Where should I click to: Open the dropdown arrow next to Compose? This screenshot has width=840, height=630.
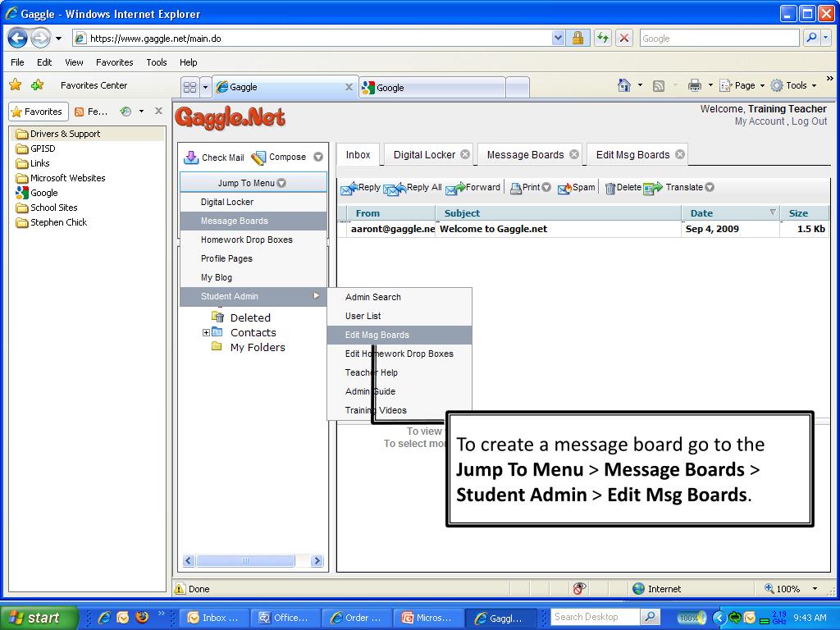click(318, 157)
